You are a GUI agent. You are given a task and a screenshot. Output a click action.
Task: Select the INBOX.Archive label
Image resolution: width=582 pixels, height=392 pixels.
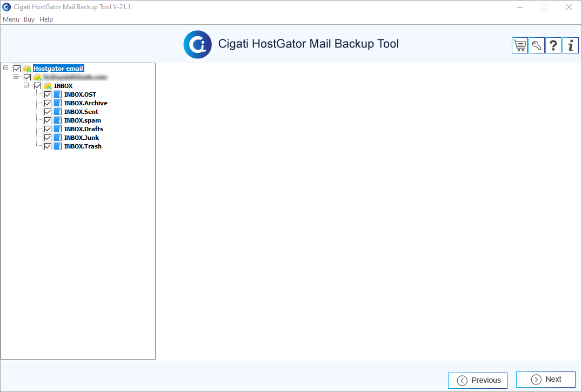click(x=86, y=103)
